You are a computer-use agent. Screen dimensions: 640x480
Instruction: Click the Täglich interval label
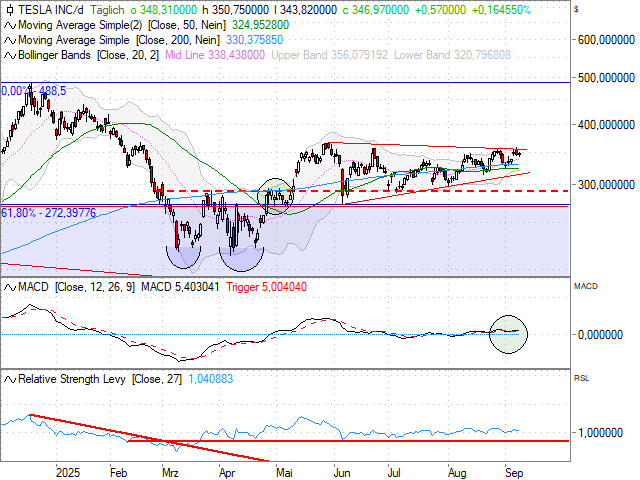(x=107, y=10)
